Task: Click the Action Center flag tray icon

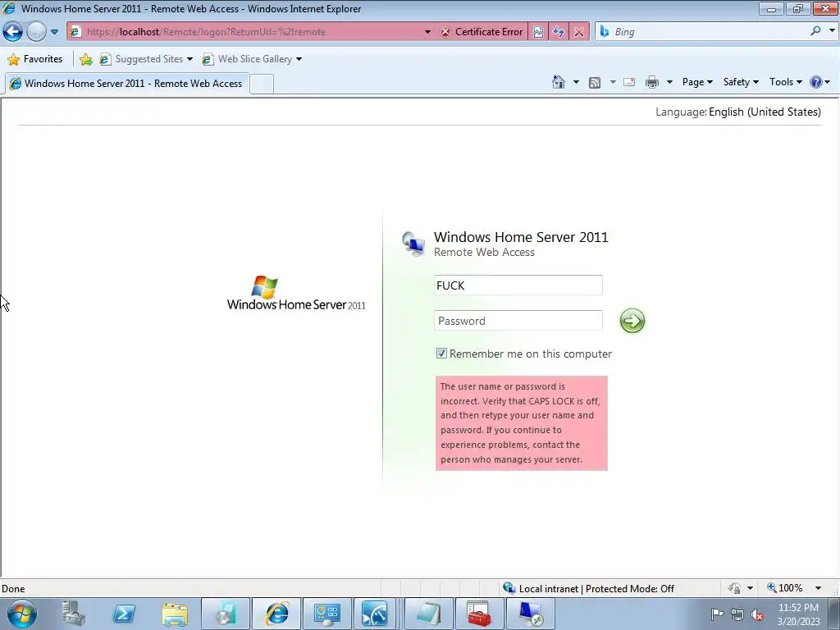Action: tap(717, 614)
